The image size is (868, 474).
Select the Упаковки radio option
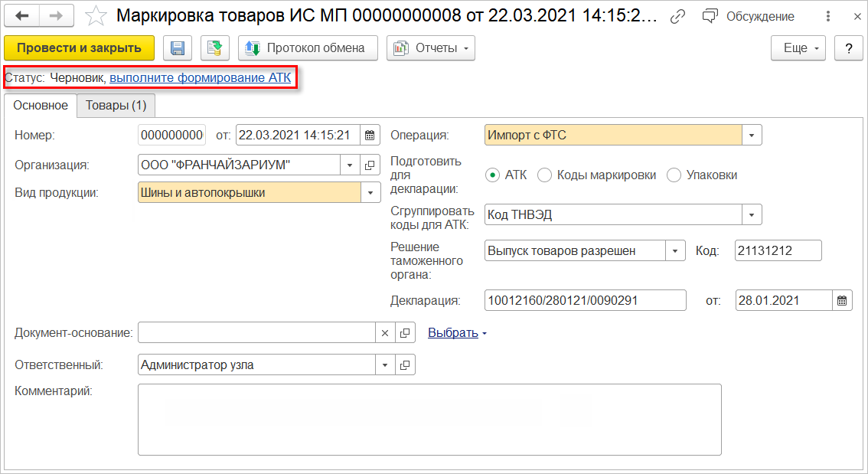tap(674, 175)
